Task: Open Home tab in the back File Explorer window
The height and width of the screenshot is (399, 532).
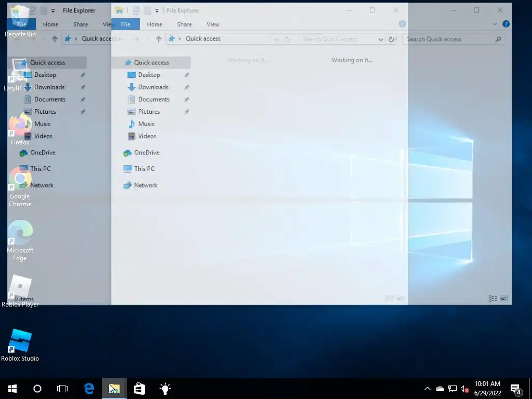Action: (50, 24)
